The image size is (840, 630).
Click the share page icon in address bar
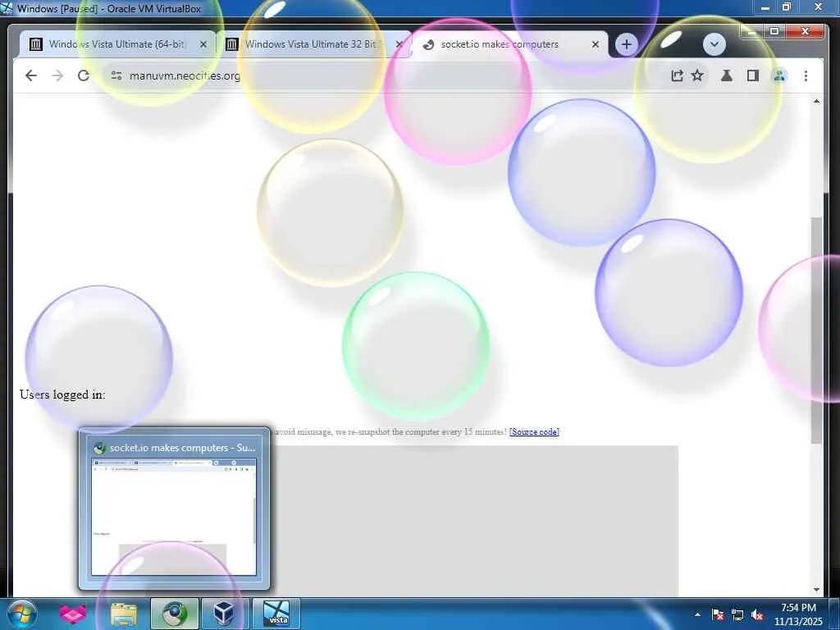[677, 75]
